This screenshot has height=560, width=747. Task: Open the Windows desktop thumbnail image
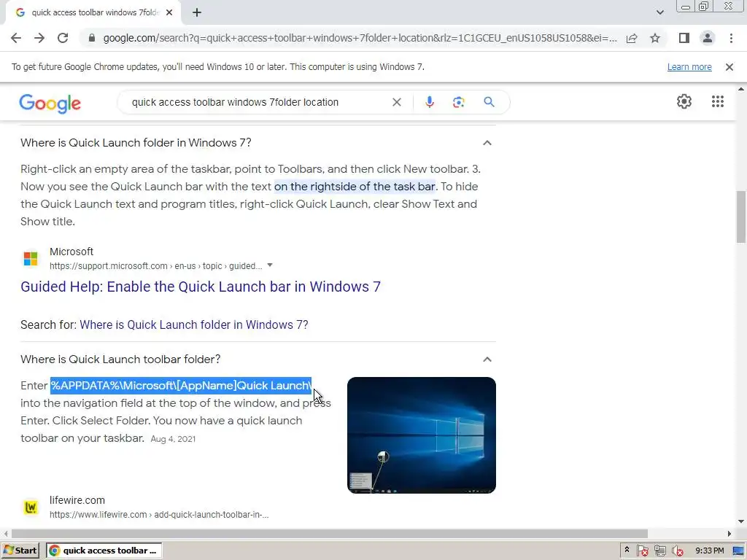point(421,435)
